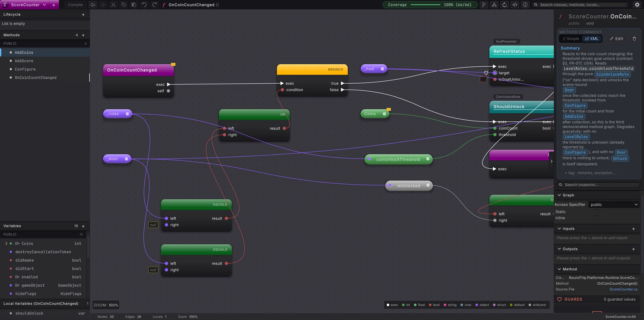Cut selection using the scissors icon
The height and width of the screenshot is (320, 644).
[114, 5]
